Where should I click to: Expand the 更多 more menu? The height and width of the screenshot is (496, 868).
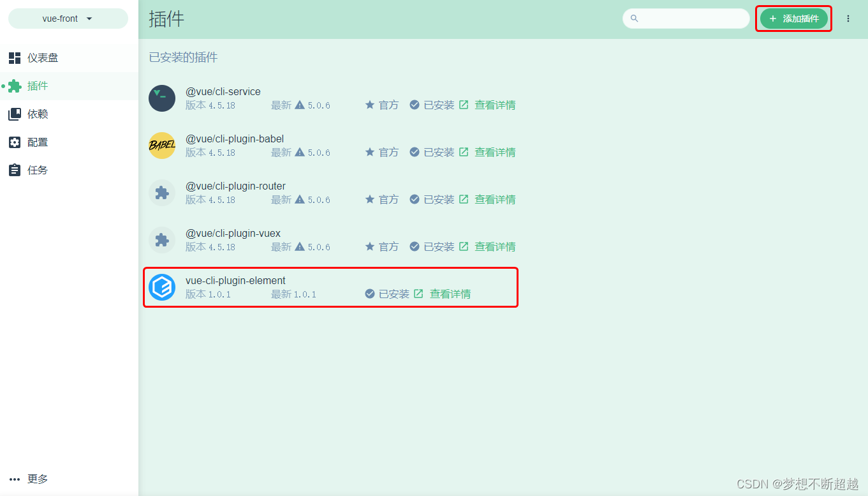point(69,479)
